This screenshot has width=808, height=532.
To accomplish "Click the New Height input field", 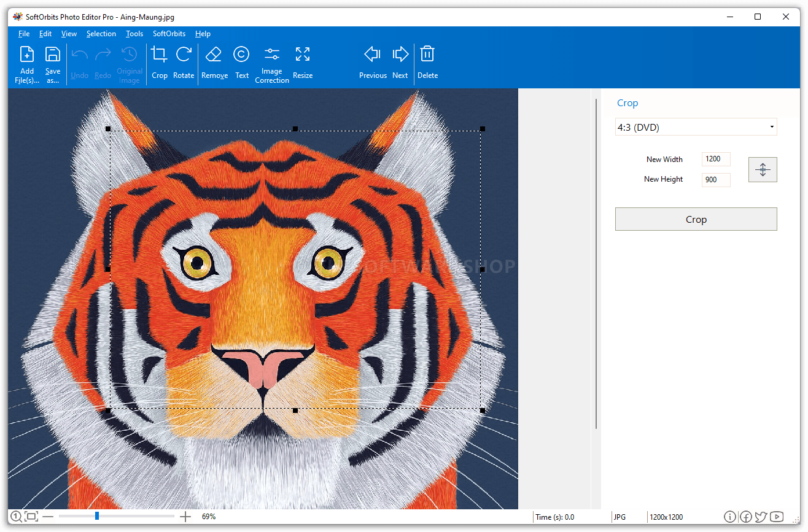I will point(716,180).
